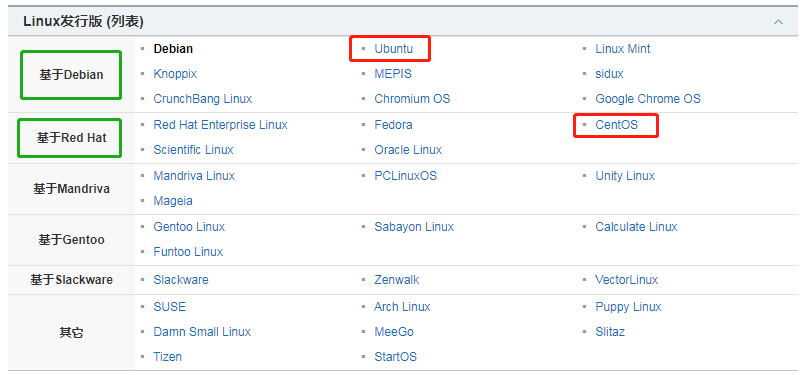The width and height of the screenshot is (807, 375).
Task: Open the Fedora link
Action: pyautogui.click(x=393, y=125)
